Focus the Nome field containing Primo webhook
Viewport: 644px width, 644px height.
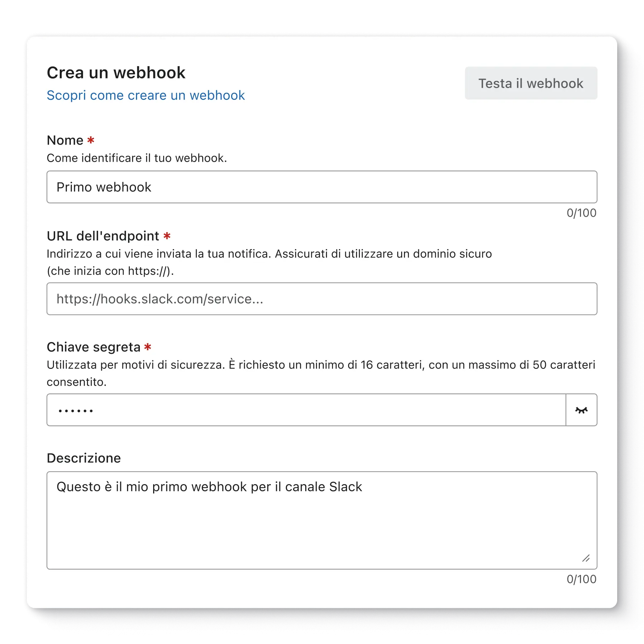coord(322,187)
